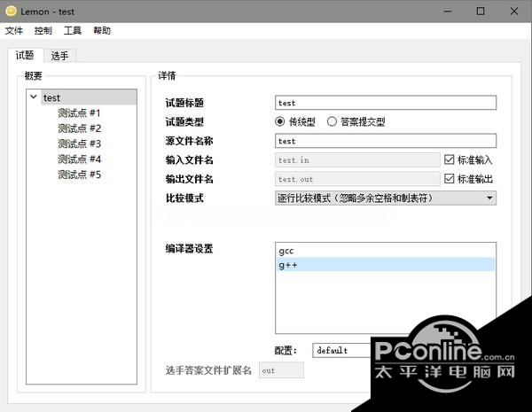Select 测试点 #5 in the tree
This screenshot has width=532, height=412.
(x=80, y=175)
